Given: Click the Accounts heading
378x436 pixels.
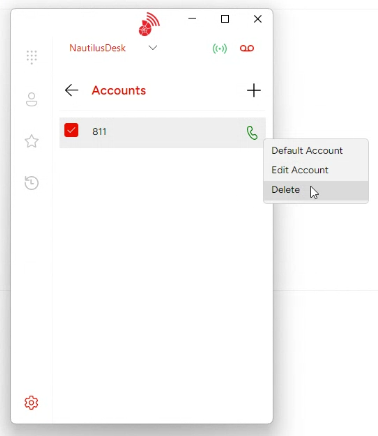Looking at the screenshot, I should point(119,90).
